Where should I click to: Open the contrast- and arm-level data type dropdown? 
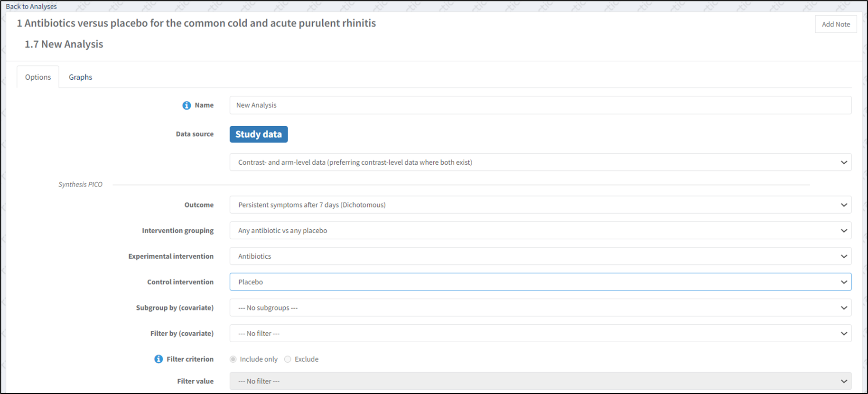(x=540, y=162)
